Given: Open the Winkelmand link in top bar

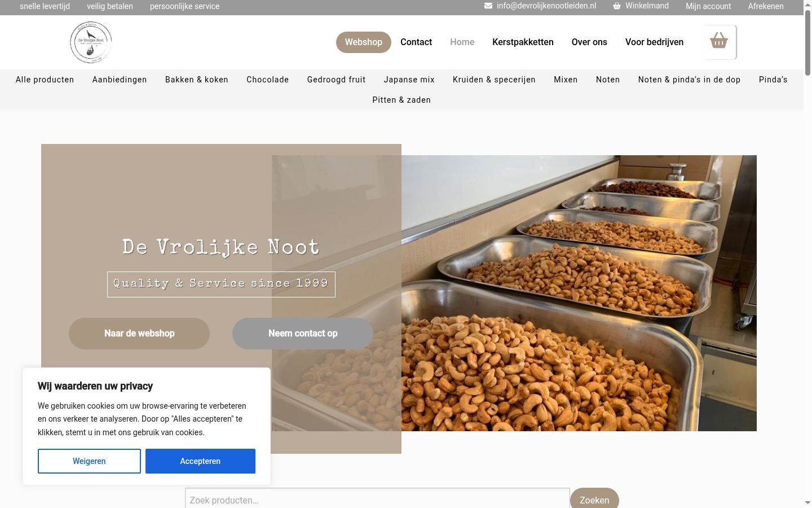Looking at the screenshot, I should coord(647,6).
